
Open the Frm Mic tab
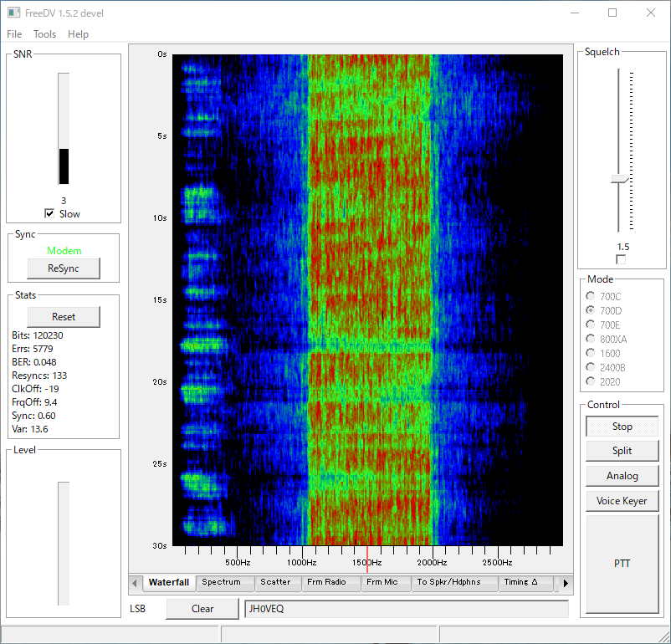pos(382,582)
